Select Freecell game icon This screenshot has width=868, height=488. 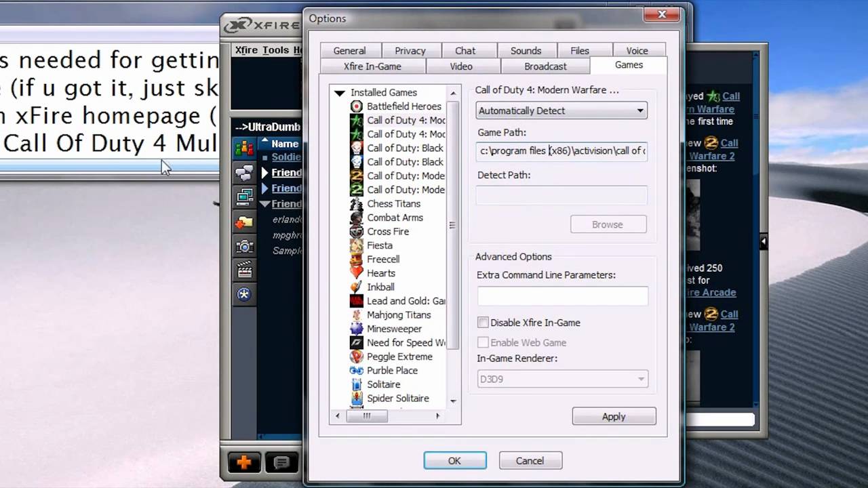356,260
